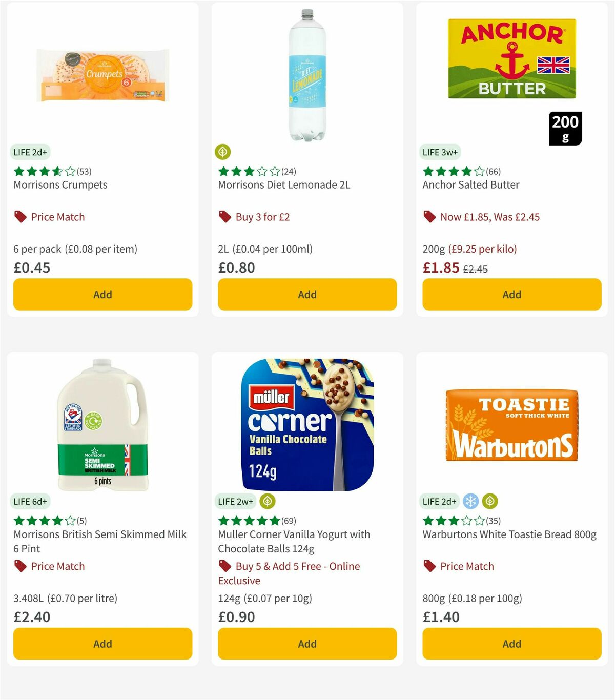The width and height of the screenshot is (615, 700).
Task: Select the snowflake icon on Warburtons bread card
Action: pos(471,501)
